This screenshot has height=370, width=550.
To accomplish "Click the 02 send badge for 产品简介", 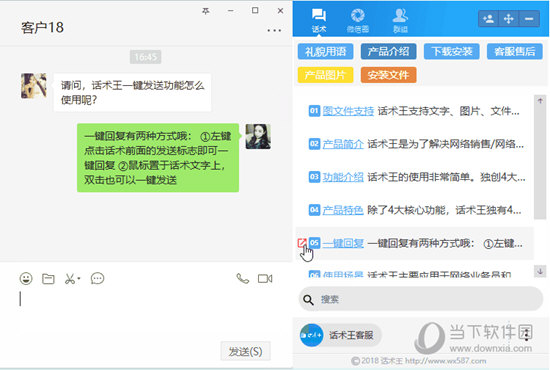I will 314,144.
